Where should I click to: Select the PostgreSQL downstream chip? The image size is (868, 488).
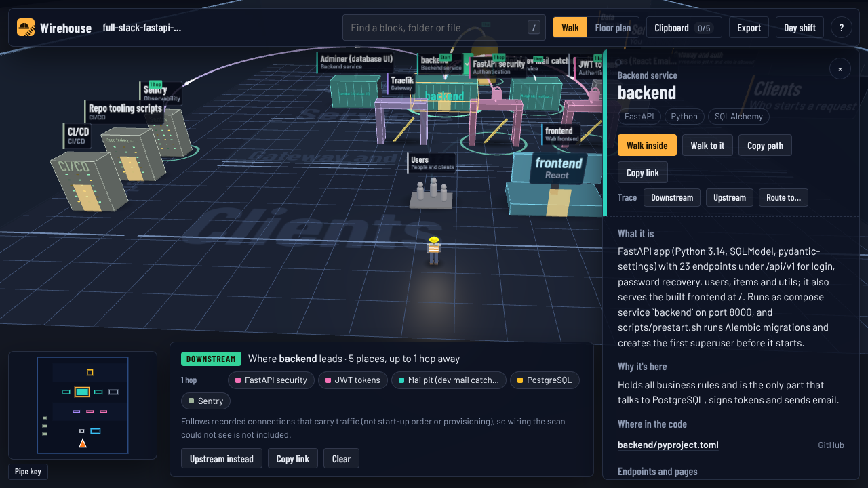[x=545, y=380]
